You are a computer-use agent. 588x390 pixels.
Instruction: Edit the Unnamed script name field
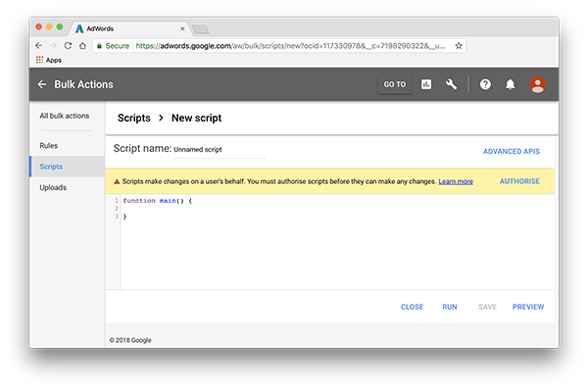click(x=220, y=150)
